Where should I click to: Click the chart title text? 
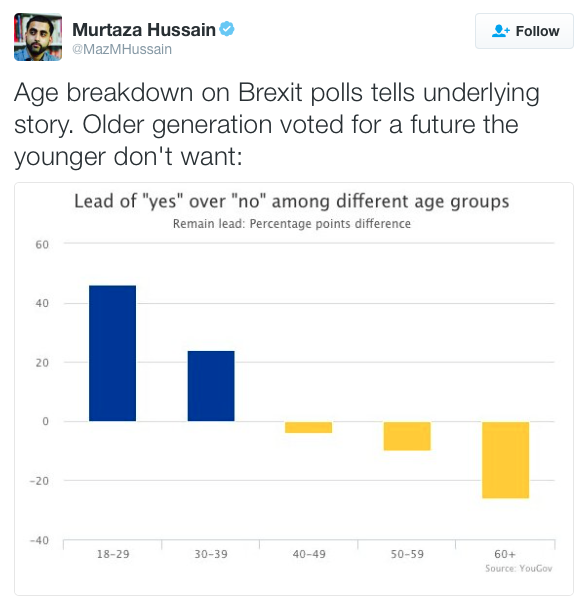292,201
